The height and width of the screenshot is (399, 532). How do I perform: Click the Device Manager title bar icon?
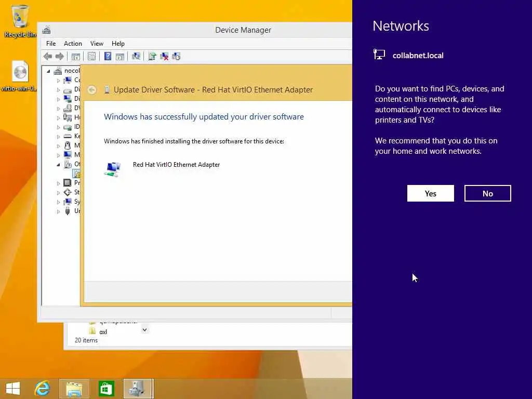click(46, 30)
